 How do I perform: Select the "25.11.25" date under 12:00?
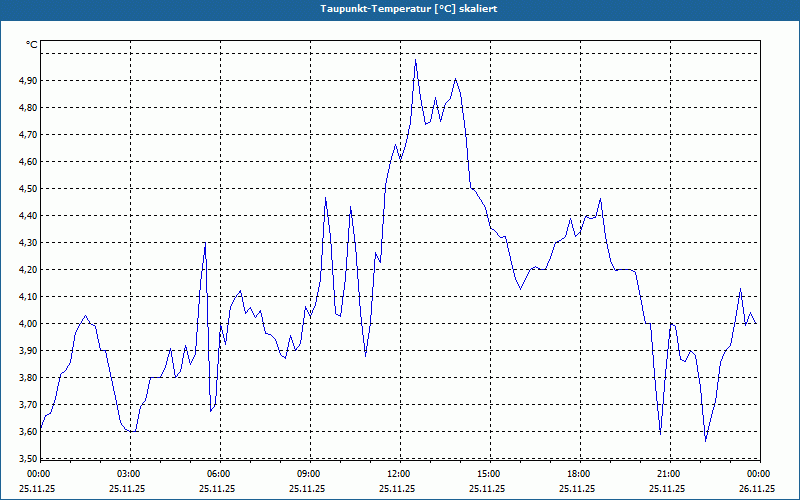(x=398, y=488)
